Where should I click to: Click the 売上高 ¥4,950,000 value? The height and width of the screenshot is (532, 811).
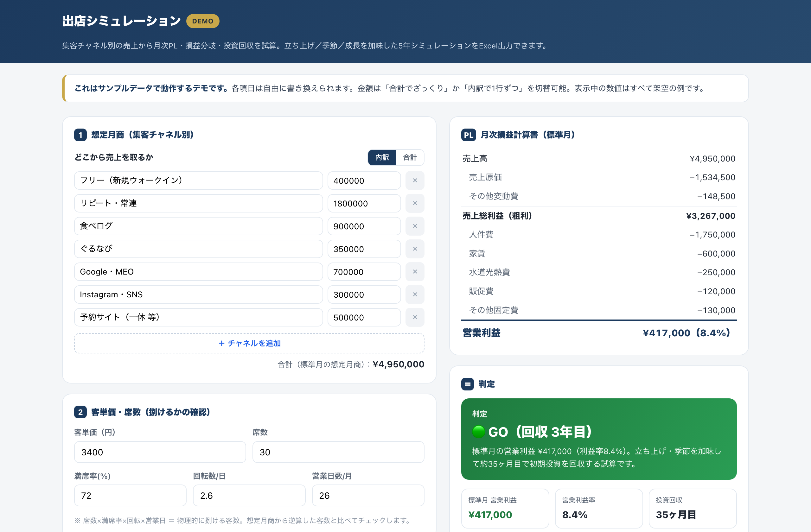[712, 159]
